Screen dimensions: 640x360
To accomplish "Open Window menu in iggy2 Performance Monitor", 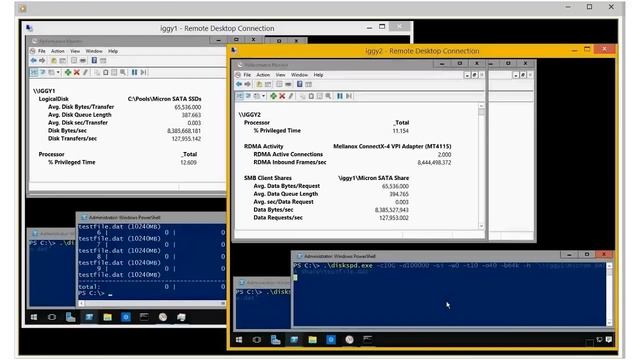I will coord(299,75).
